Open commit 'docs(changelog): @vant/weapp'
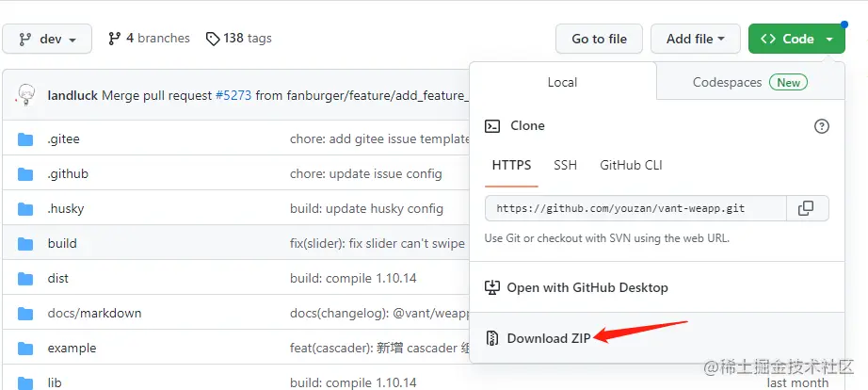 pyautogui.click(x=379, y=313)
